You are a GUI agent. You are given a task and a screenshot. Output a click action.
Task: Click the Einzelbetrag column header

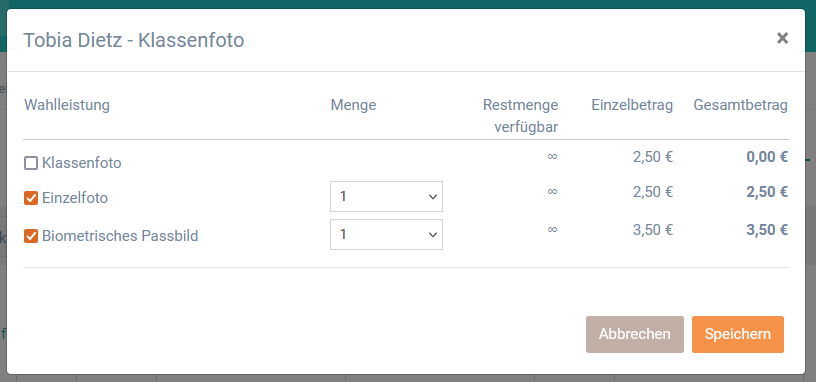click(x=632, y=105)
